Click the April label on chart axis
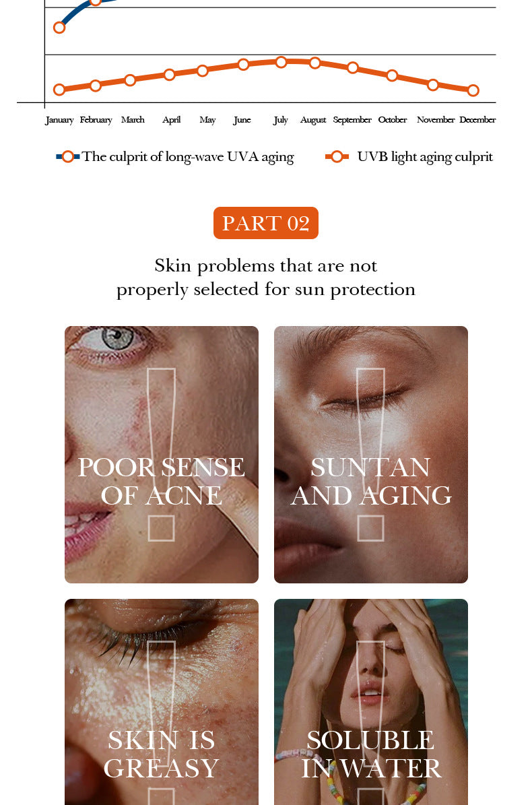This screenshot has width=532, height=805. pos(171,120)
